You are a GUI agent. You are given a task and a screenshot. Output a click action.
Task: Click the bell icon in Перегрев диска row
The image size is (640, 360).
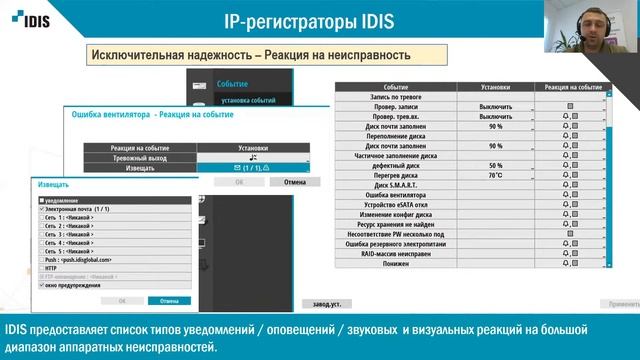566,175
